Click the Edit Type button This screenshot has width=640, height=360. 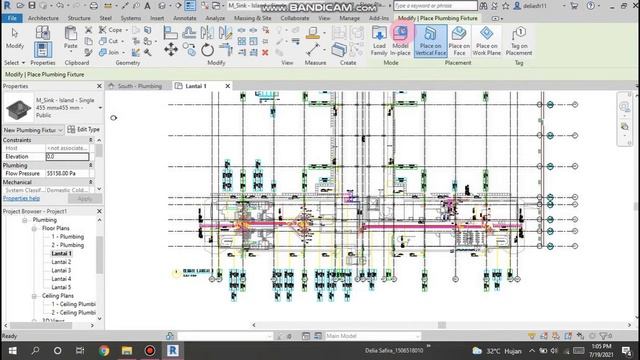[x=84, y=129]
